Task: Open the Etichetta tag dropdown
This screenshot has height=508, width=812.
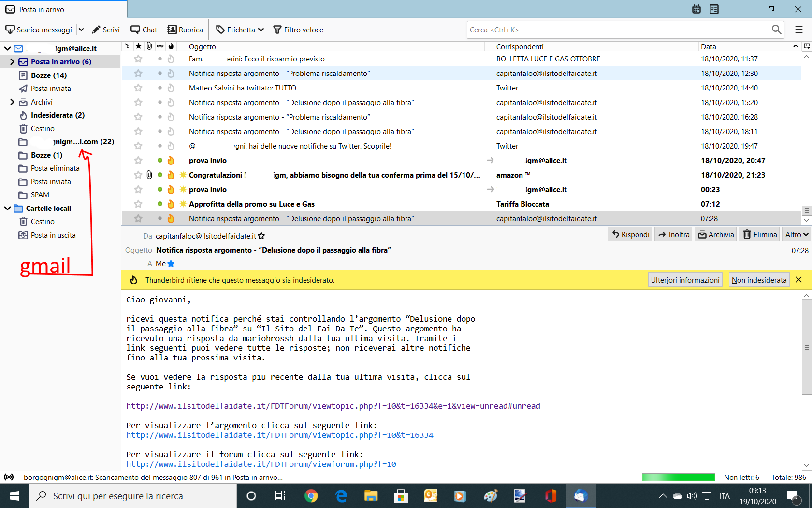Action: pos(240,30)
